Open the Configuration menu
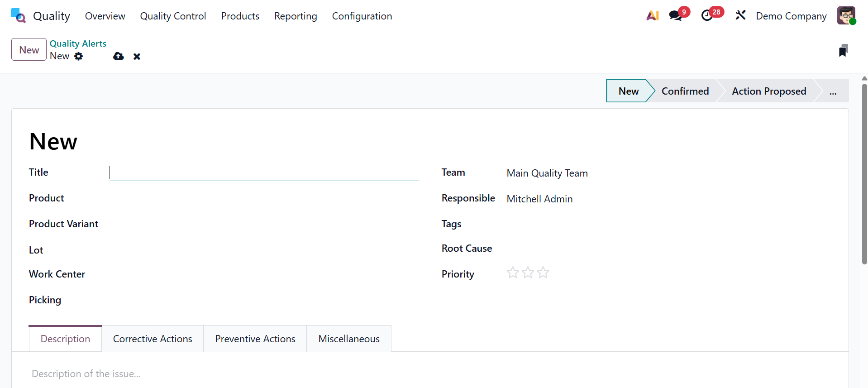The height and width of the screenshot is (388, 868). [362, 16]
